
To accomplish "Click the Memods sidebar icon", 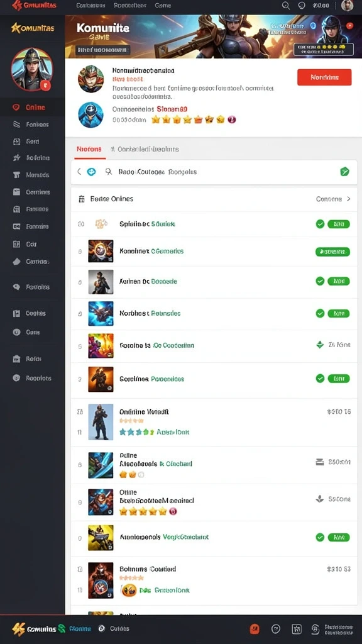I will [x=16, y=175].
